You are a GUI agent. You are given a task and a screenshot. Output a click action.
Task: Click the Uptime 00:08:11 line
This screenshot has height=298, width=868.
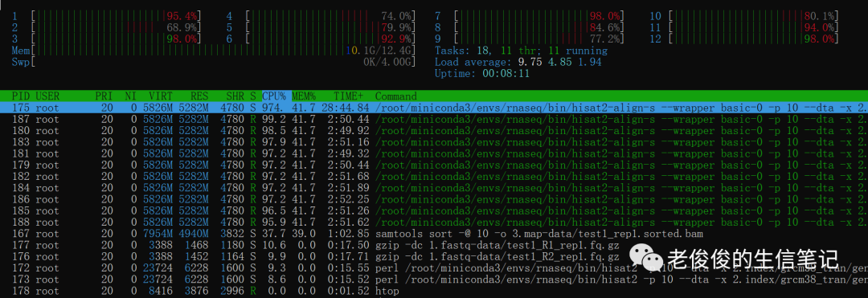(x=482, y=73)
